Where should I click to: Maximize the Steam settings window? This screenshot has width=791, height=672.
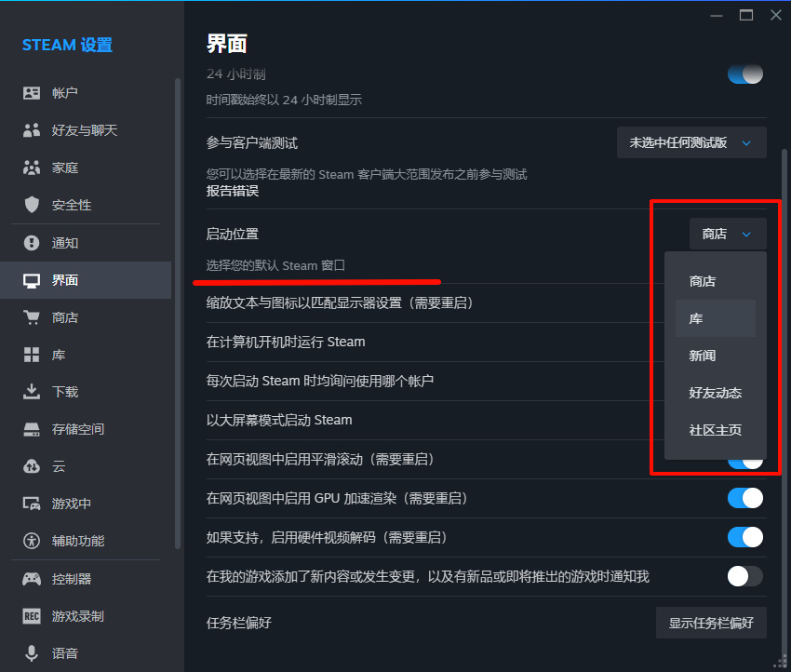[746, 15]
